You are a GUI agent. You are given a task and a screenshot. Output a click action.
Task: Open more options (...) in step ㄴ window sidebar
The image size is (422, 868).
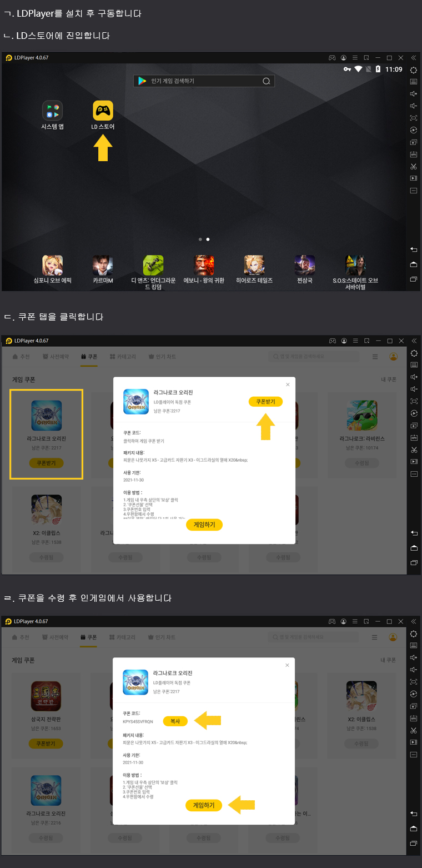tap(414, 191)
